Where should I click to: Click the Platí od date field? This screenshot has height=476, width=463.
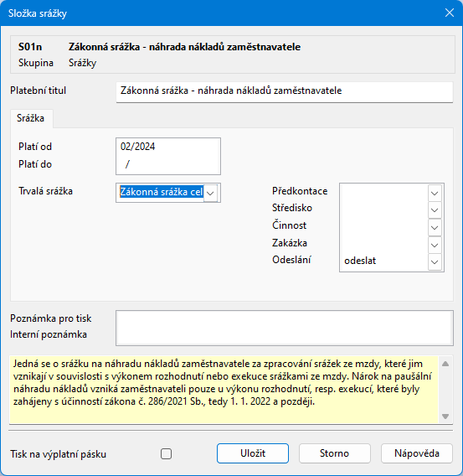tap(168, 147)
